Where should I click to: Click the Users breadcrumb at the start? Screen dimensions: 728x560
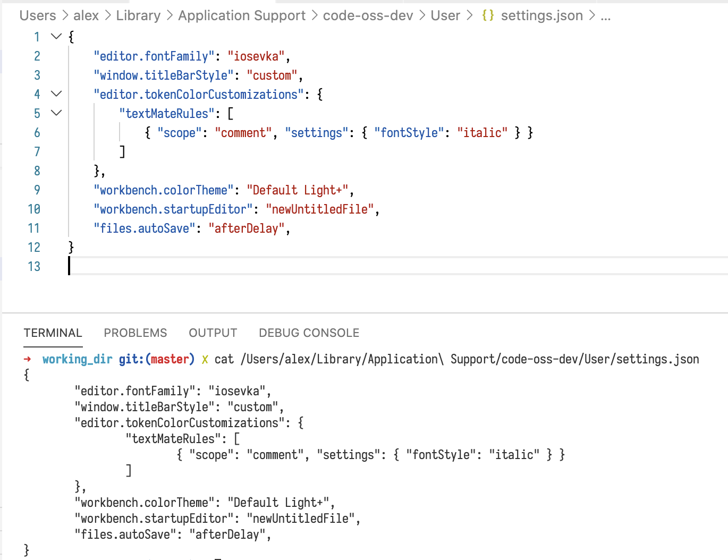click(37, 15)
